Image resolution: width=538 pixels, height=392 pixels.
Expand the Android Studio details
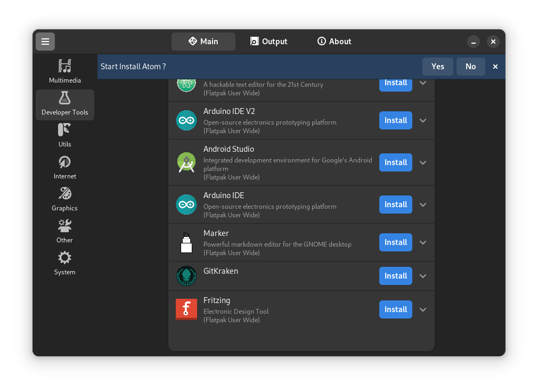pyautogui.click(x=423, y=162)
